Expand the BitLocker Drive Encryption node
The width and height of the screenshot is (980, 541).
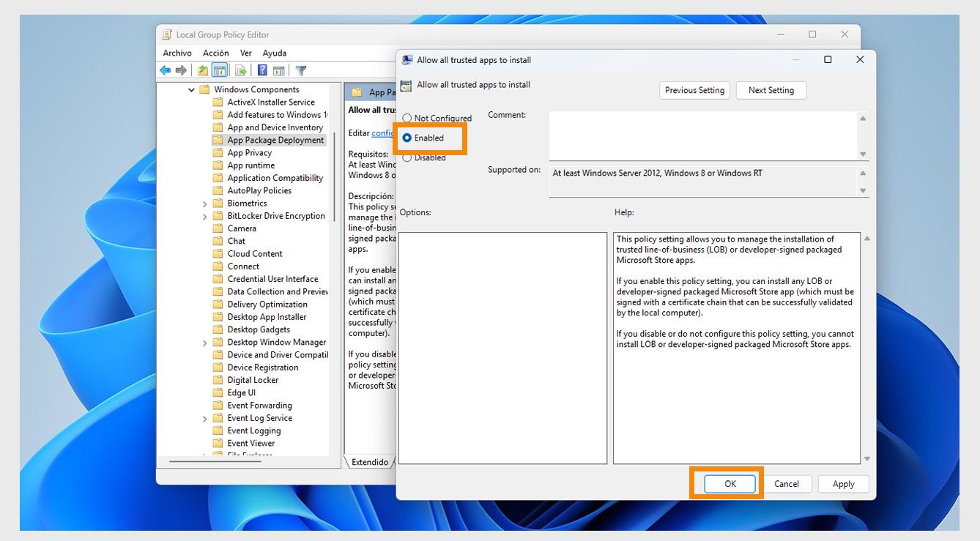pos(205,216)
